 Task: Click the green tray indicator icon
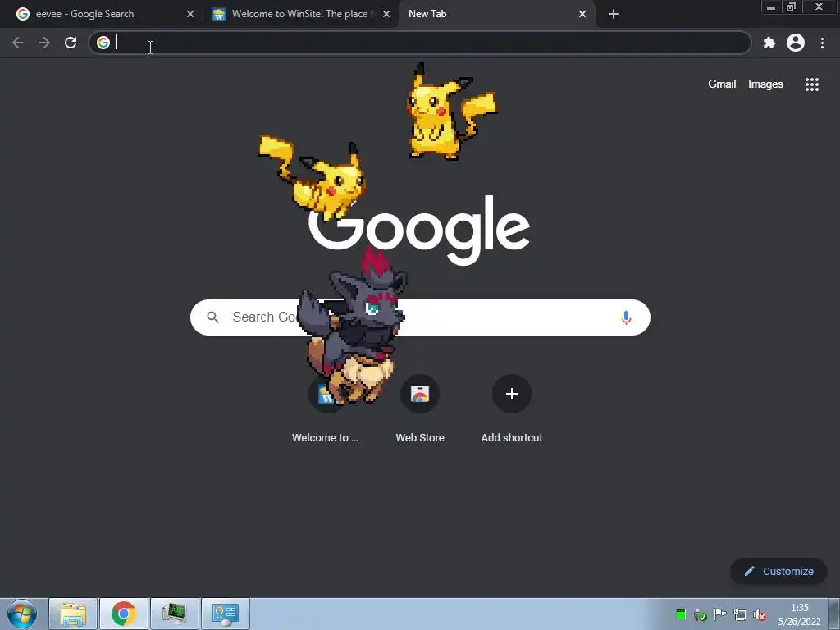point(681,614)
